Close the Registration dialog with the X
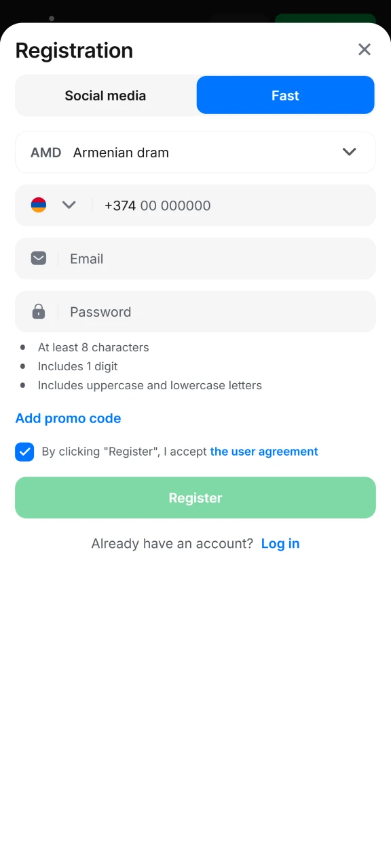391x868 pixels. coord(365,50)
